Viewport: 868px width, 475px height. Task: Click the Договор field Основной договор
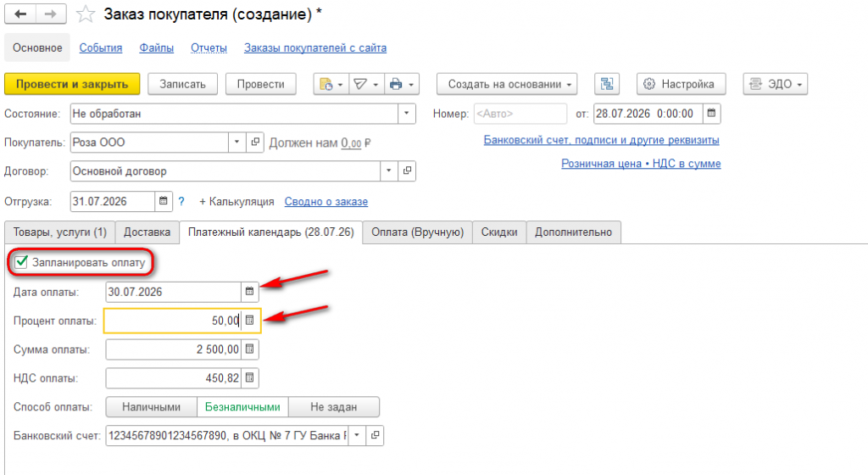tap(225, 171)
